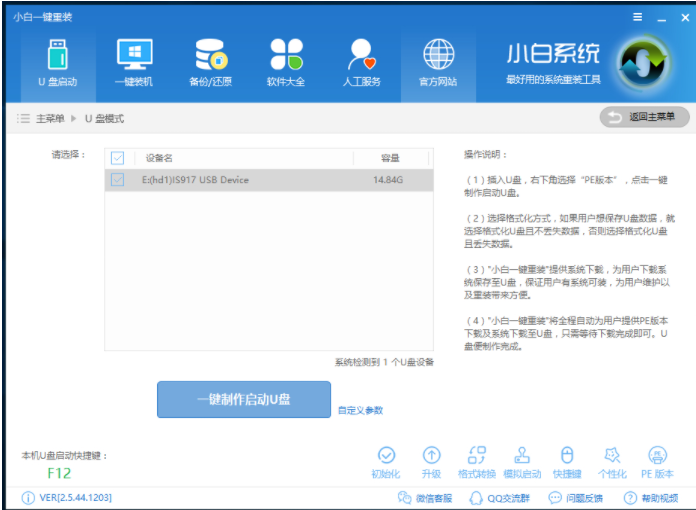Click the 初始化 icon
Viewport: 696px width, 510px height.
tap(386, 463)
